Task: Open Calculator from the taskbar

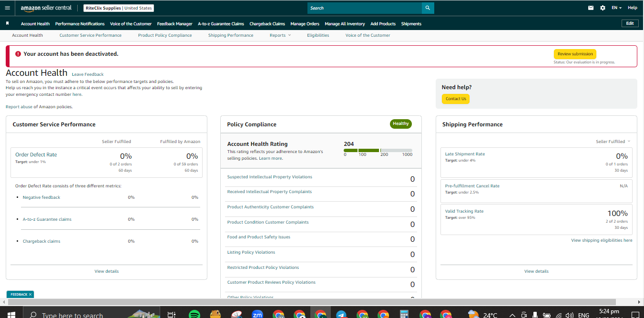Action: tap(404, 315)
